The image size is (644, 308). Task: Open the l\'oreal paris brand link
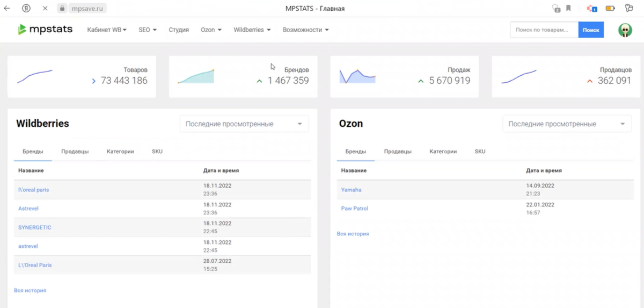33,190
